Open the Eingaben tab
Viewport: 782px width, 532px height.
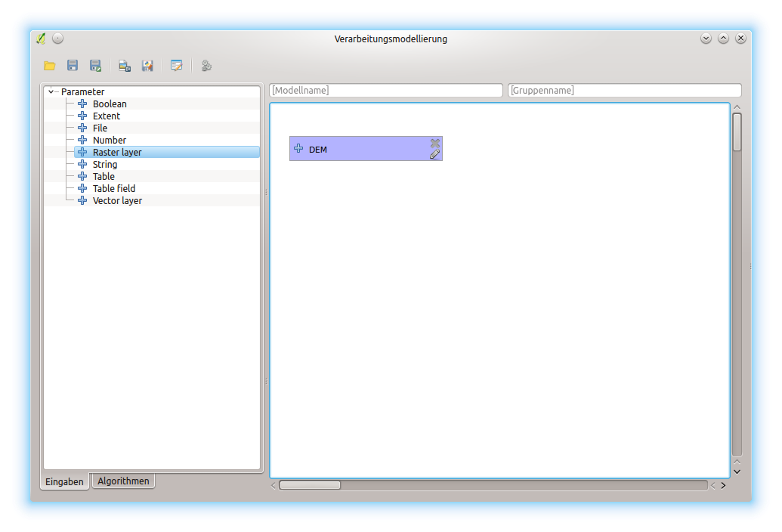pos(65,481)
